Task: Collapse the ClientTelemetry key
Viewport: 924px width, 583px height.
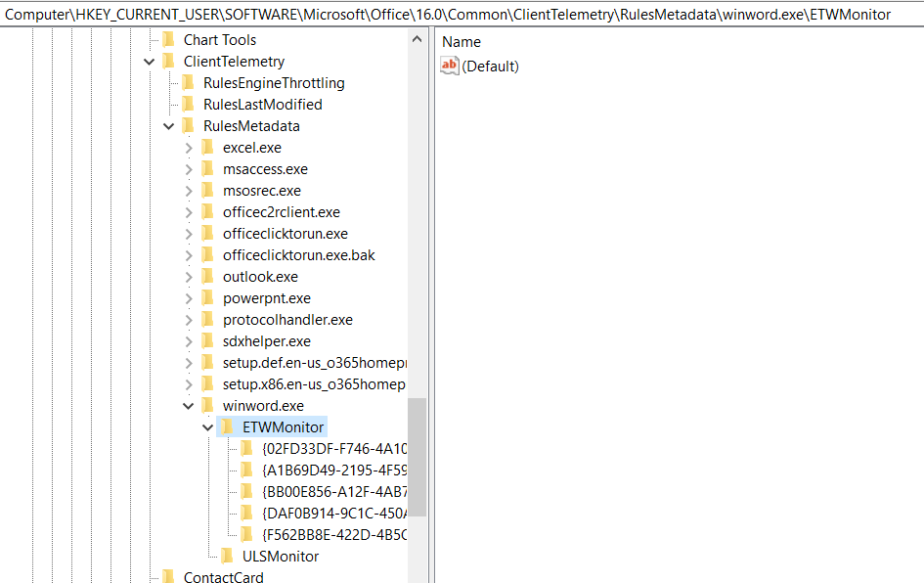Action: pos(149,62)
